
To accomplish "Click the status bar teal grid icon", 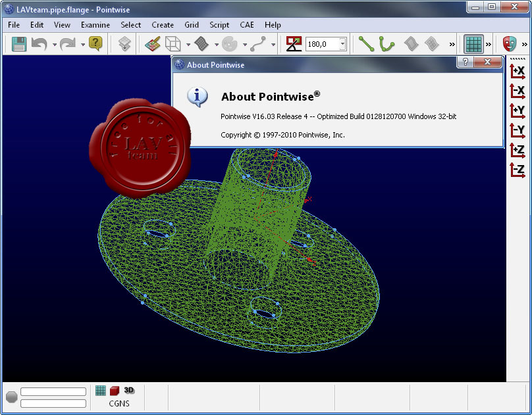I will click(x=101, y=391).
